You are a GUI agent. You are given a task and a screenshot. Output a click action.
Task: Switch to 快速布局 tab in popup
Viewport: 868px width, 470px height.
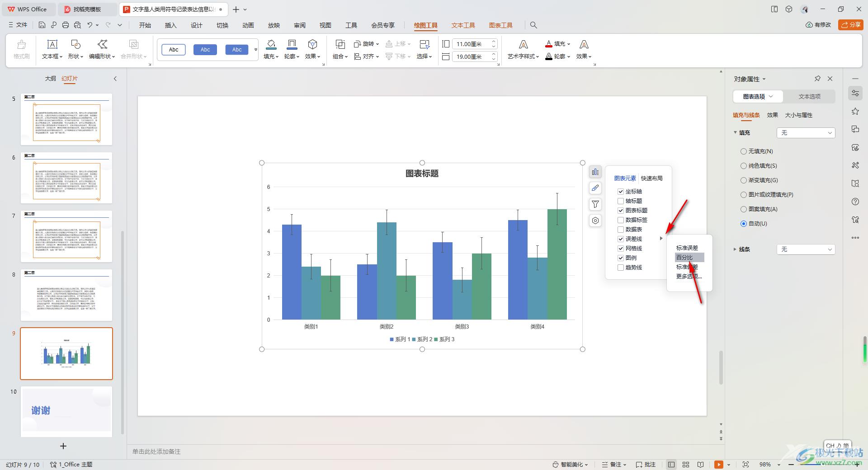pyautogui.click(x=652, y=179)
